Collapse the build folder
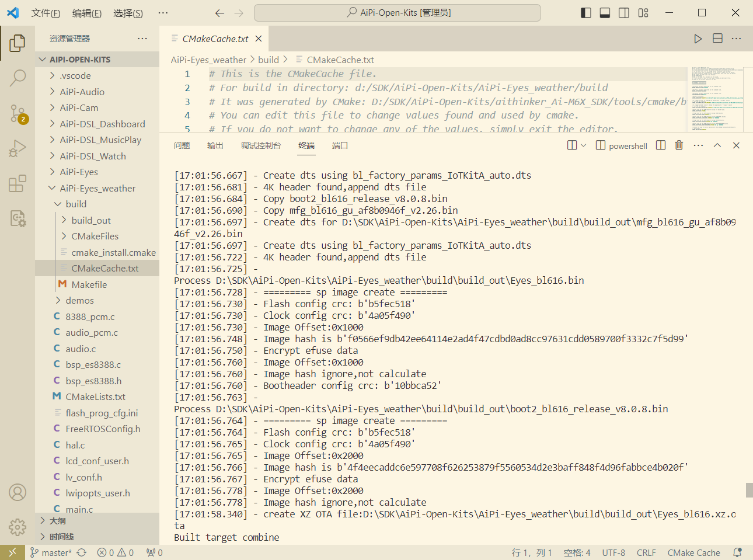The width and height of the screenshot is (753, 560). (97, 204)
